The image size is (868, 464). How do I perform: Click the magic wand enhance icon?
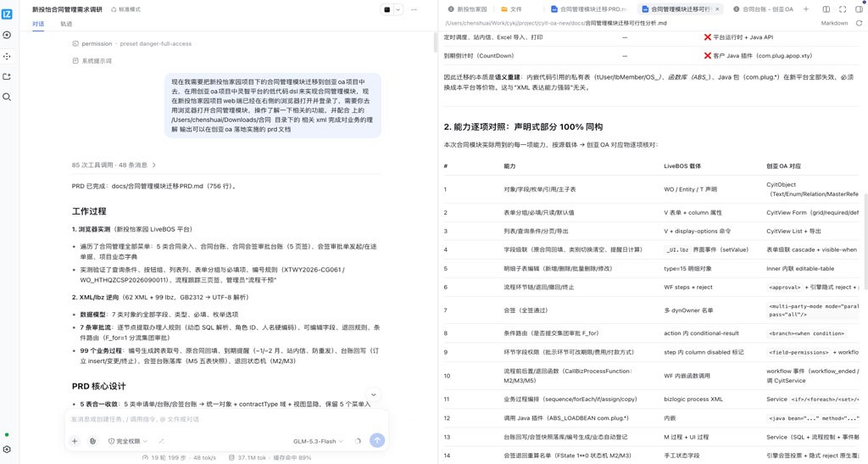(161, 441)
